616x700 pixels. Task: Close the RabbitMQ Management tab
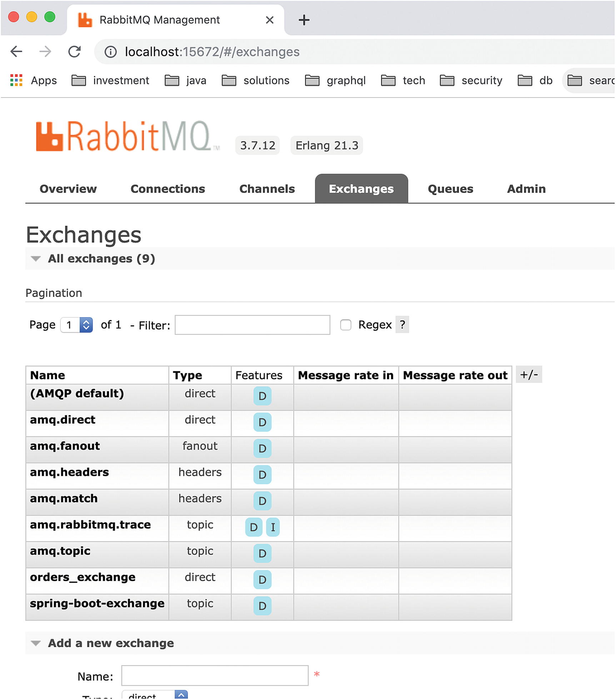click(x=270, y=20)
